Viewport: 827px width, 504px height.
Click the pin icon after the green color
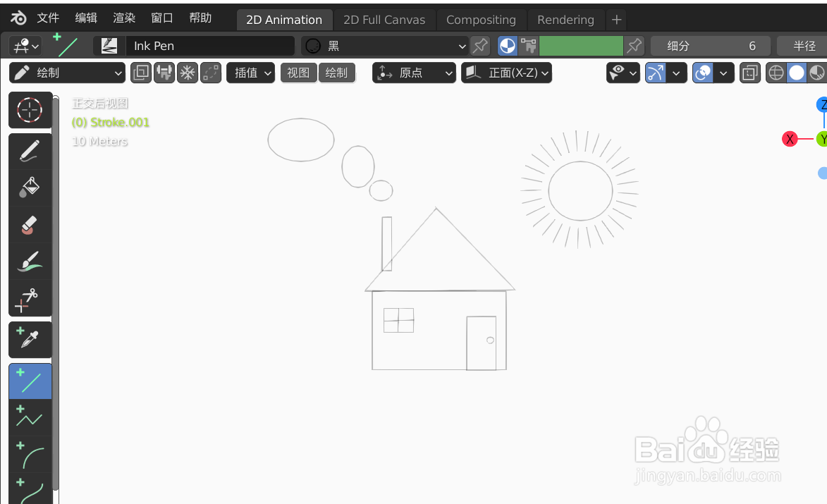[634, 46]
